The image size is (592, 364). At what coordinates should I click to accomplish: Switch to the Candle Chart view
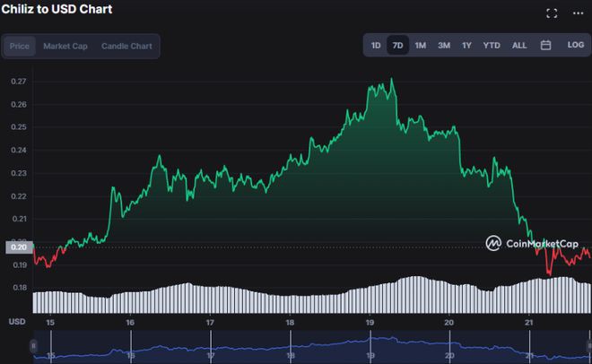tap(126, 46)
